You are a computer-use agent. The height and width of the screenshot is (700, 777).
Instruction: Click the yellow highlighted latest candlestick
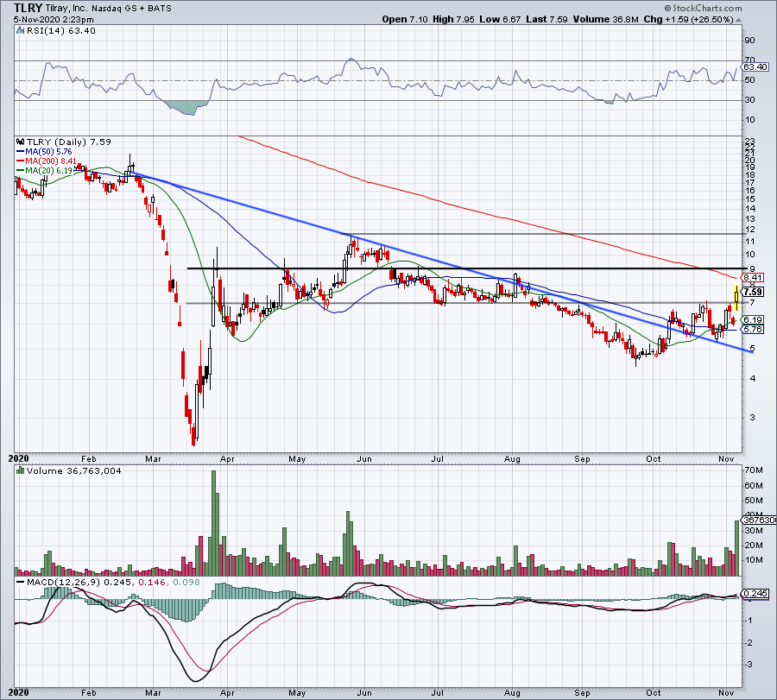click(x=737, y=299)
